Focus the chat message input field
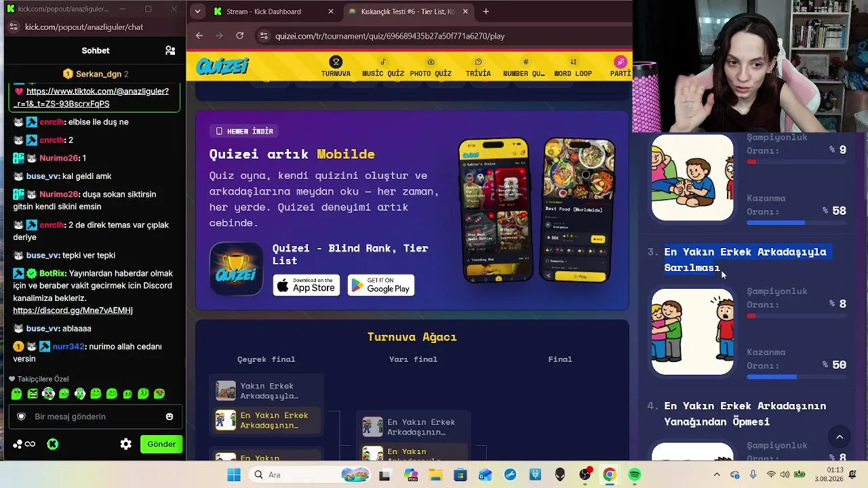The width and height of the screenshot is (868, 488). [95, 417]
